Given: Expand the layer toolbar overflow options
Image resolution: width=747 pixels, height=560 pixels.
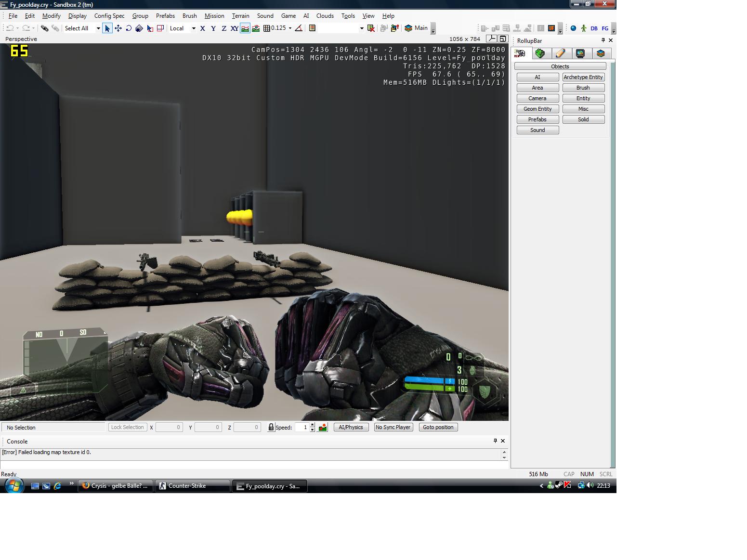Looking at the screenshot, I should tap(433, 29).
